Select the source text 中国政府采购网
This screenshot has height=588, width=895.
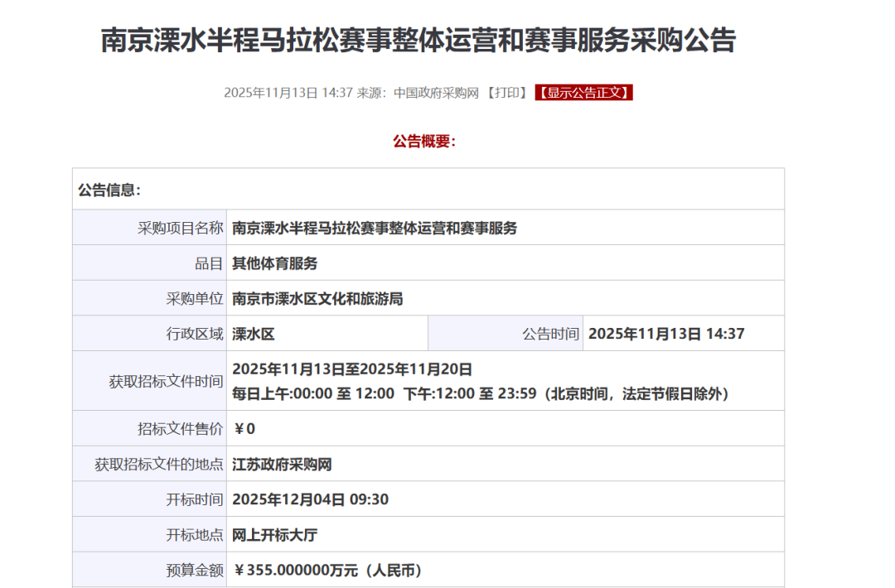click(436, 93)
